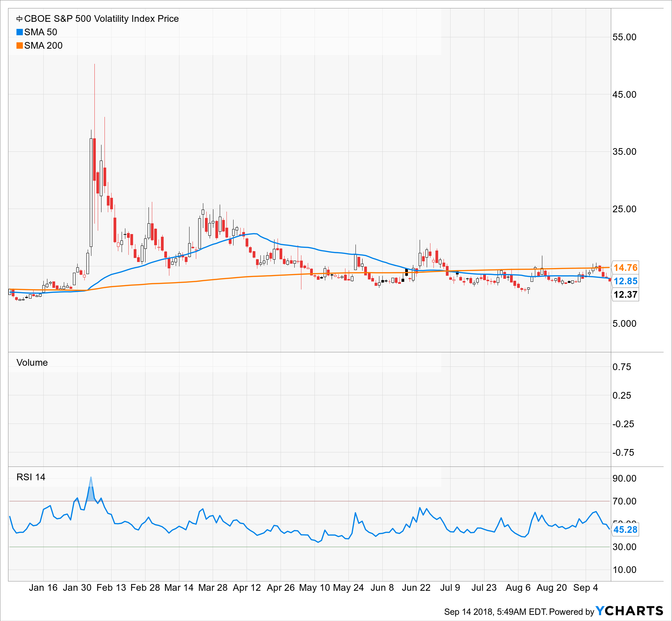Click the 'Feb 28' date axis label
The height and width of the screenshot is (621, 672).
point(145,588)
